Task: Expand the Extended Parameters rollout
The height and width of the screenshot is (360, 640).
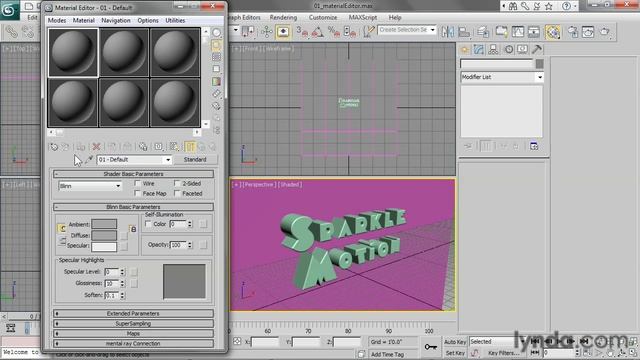Action: pyautogui.click(x=133, y=313)
